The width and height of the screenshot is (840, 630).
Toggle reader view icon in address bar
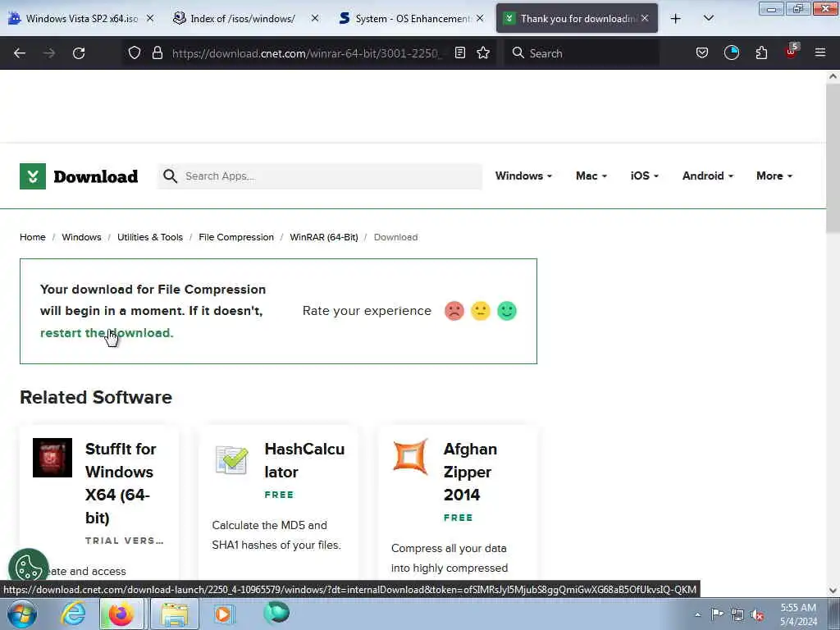pos(459,52)
